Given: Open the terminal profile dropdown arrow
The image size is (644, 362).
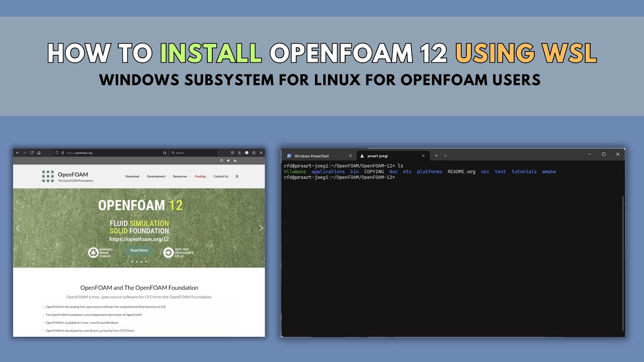Looking at the screenshot, I should (x=445, y=156).
